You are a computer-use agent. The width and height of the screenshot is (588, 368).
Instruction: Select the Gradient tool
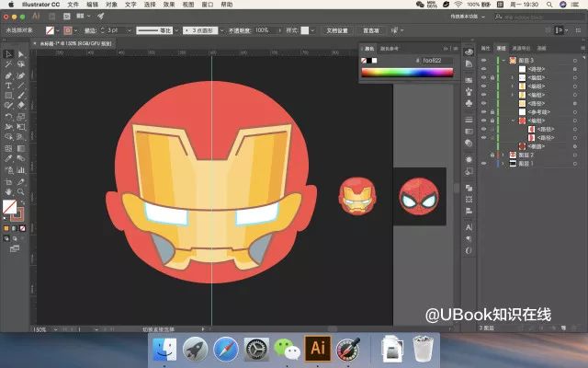coord(20,148)
